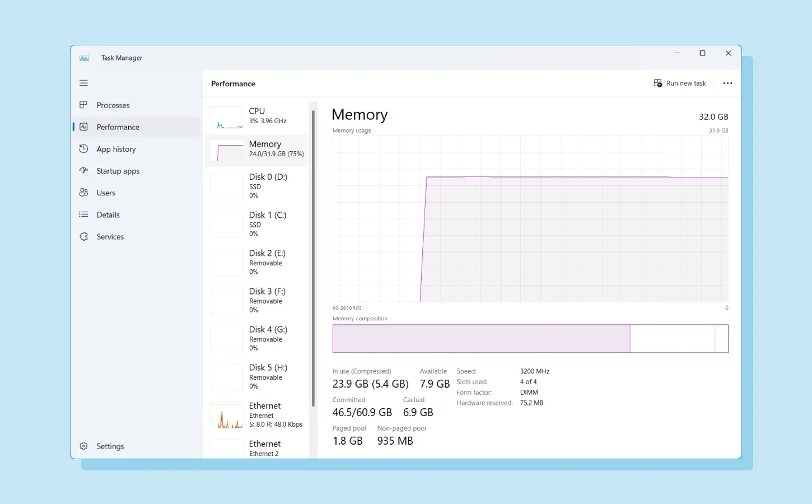Viewport: 812px width, 504px height.
Task: Click the performance list scrollbar
Action: 313,252
